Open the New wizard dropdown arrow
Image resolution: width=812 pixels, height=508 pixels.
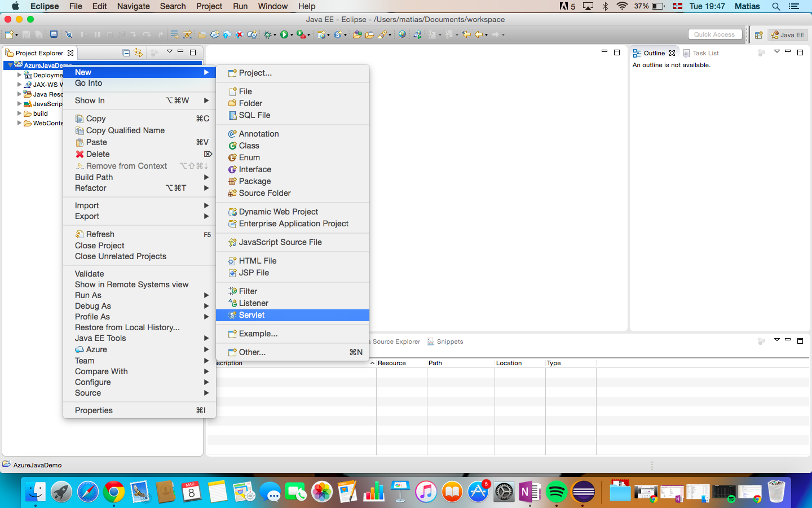[17, 35]
